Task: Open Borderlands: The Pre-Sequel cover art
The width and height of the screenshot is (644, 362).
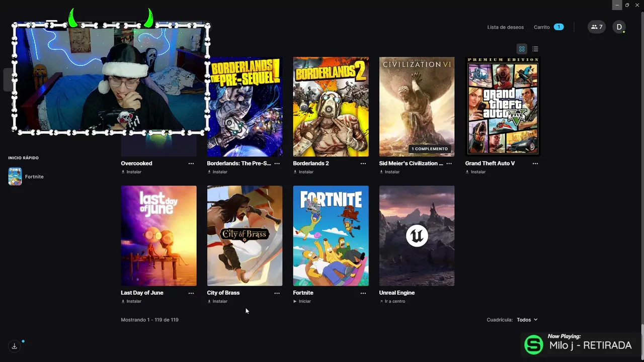Action: [x=245, y=107]
